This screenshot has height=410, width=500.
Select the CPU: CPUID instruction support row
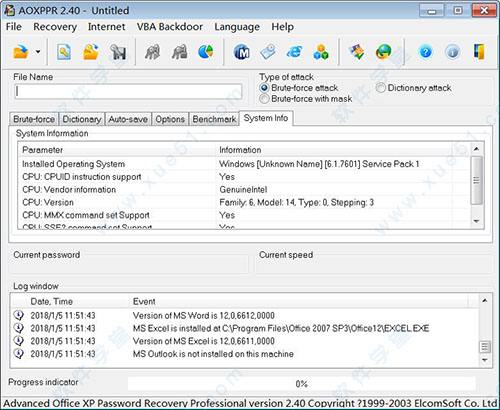pos(244,177)
